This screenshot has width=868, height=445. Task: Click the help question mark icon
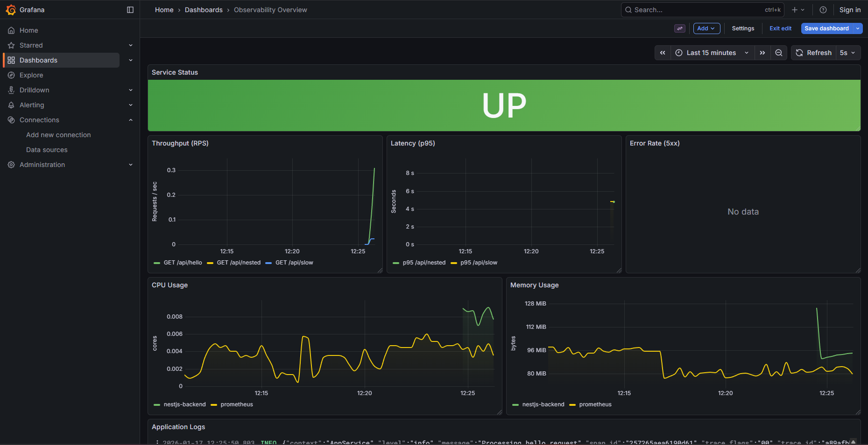click(823, 10)
